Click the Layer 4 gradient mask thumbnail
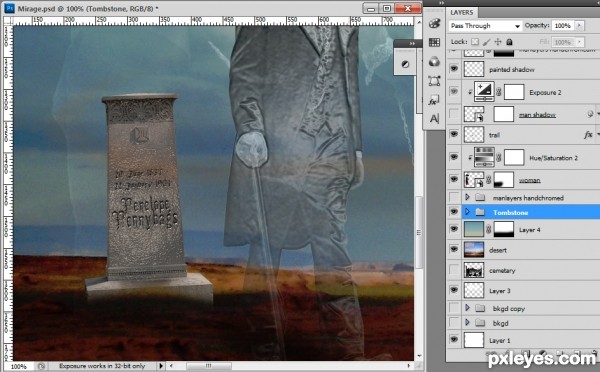 tap(504, 229)
